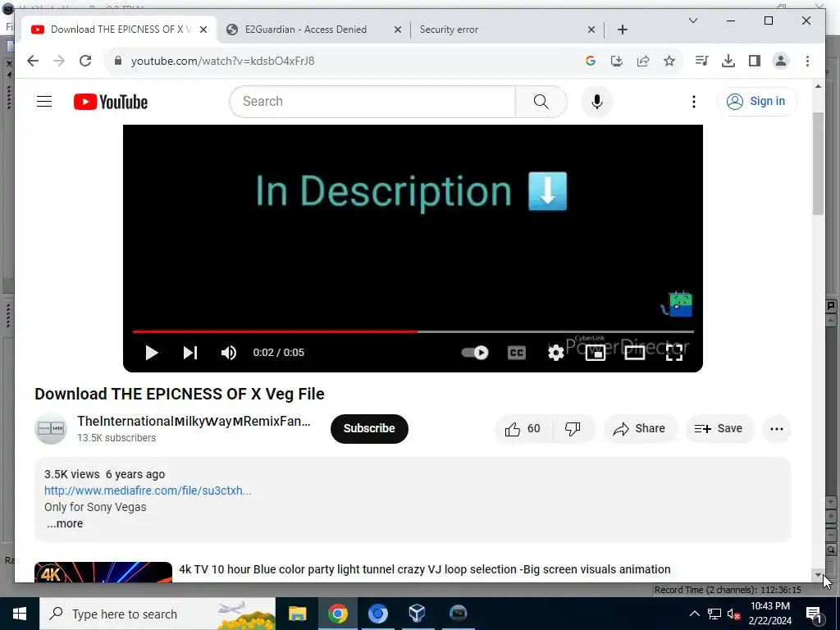Open a new browser tab

(622, 30)
